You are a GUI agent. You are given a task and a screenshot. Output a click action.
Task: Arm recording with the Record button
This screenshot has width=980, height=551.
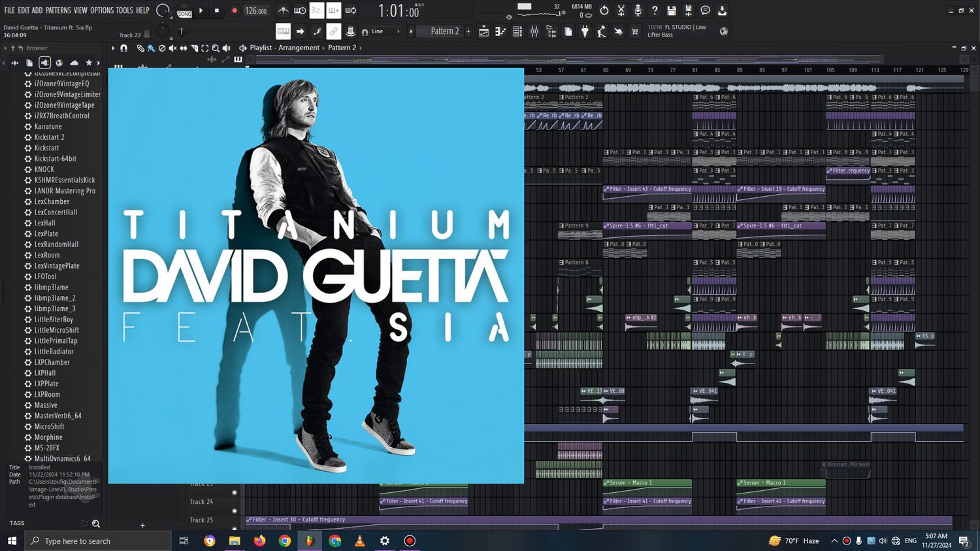pyautogui.click(x=235, y=10)
